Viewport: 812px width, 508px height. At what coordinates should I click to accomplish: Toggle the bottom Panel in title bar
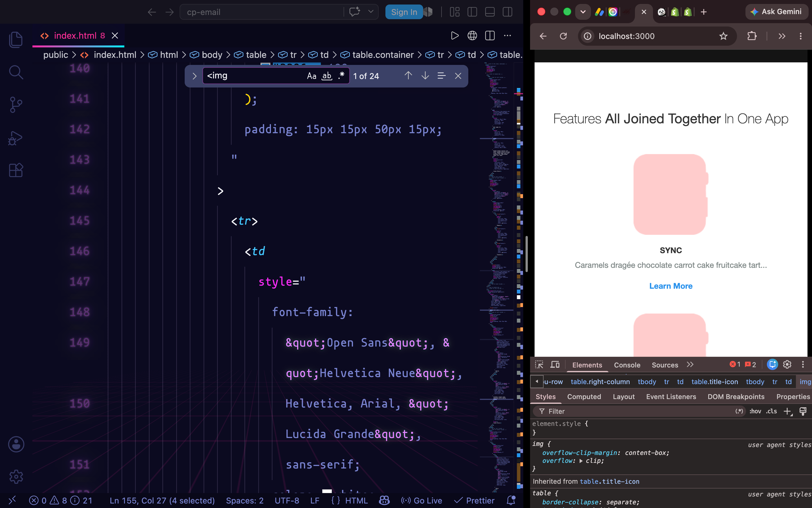point(490,12)
